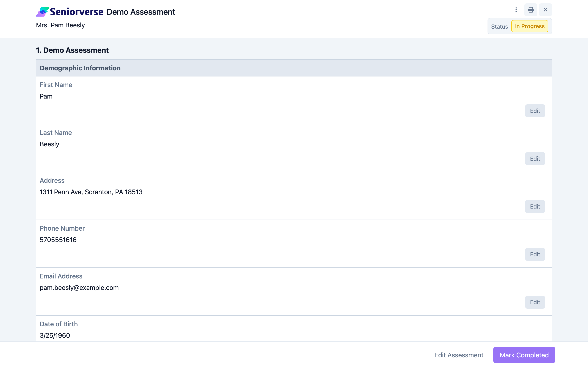Click the patient name Mrs. Pam Beesly
This screenshot has height=368, width=588.
(x=60, y=25)
